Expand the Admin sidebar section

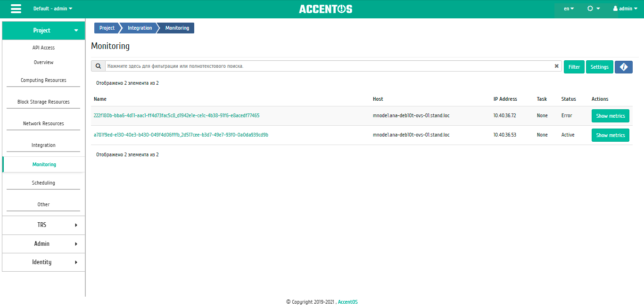[43, 243]
